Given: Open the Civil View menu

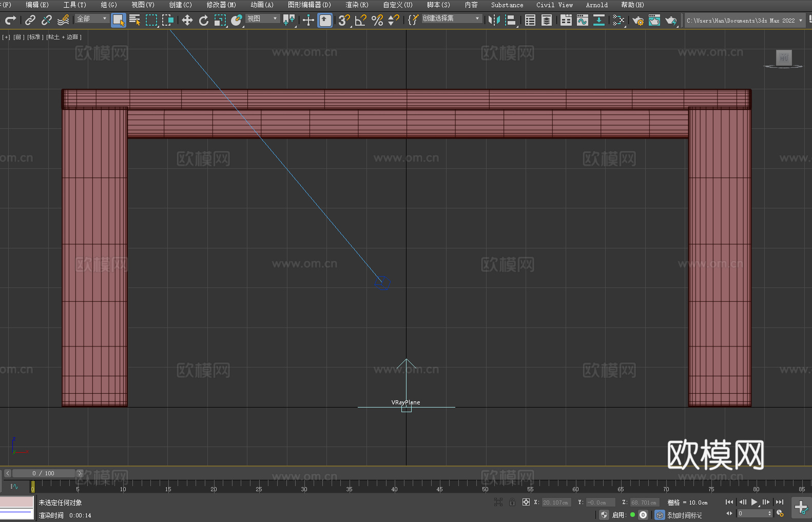Looking at the screenshot, I should click(554, 5).
